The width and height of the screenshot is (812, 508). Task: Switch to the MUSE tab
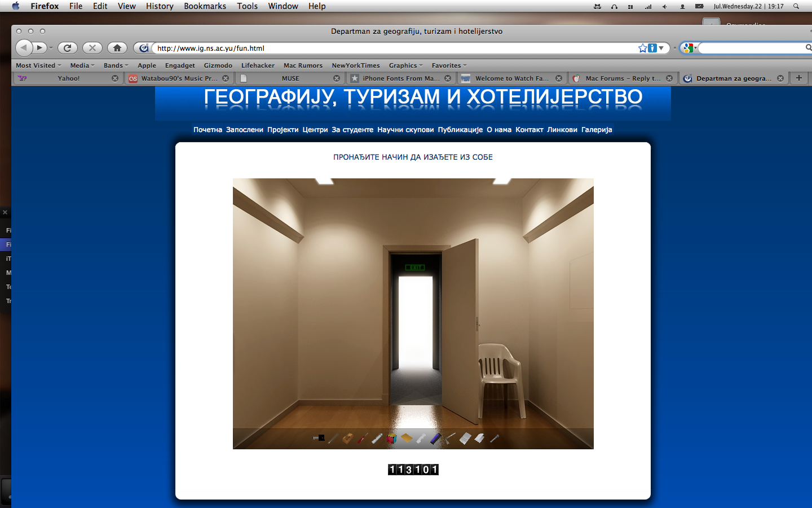(x=290, y=78)
